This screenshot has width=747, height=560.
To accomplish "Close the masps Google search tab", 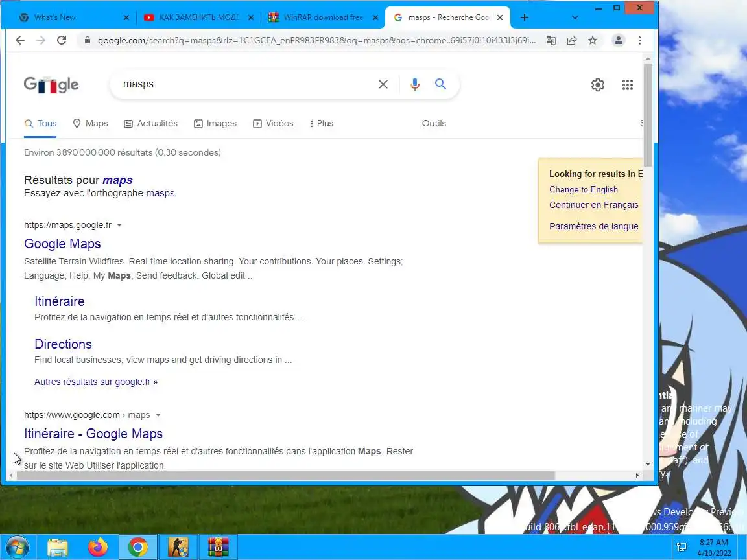I will [x=500, y=17].
